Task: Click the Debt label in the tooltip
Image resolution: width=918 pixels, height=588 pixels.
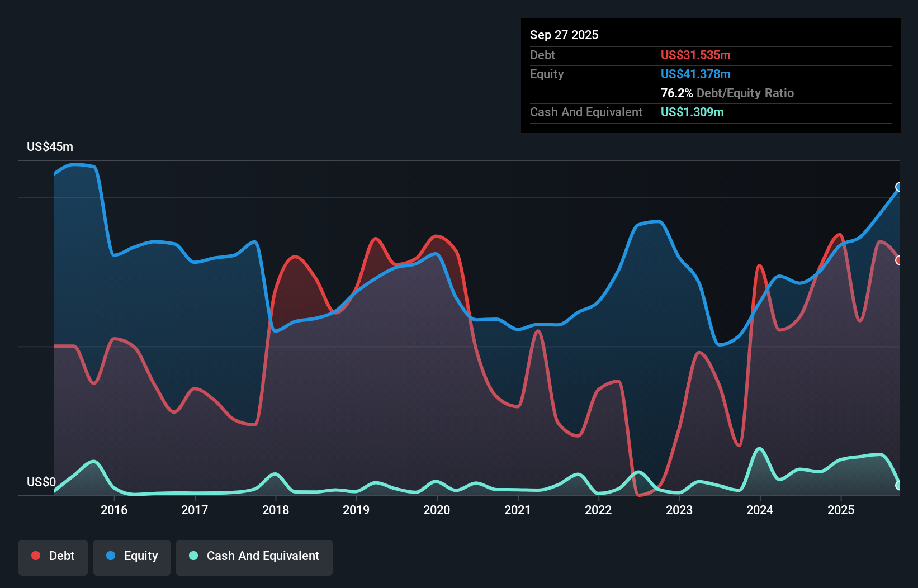Action: (x=542, y=55)
